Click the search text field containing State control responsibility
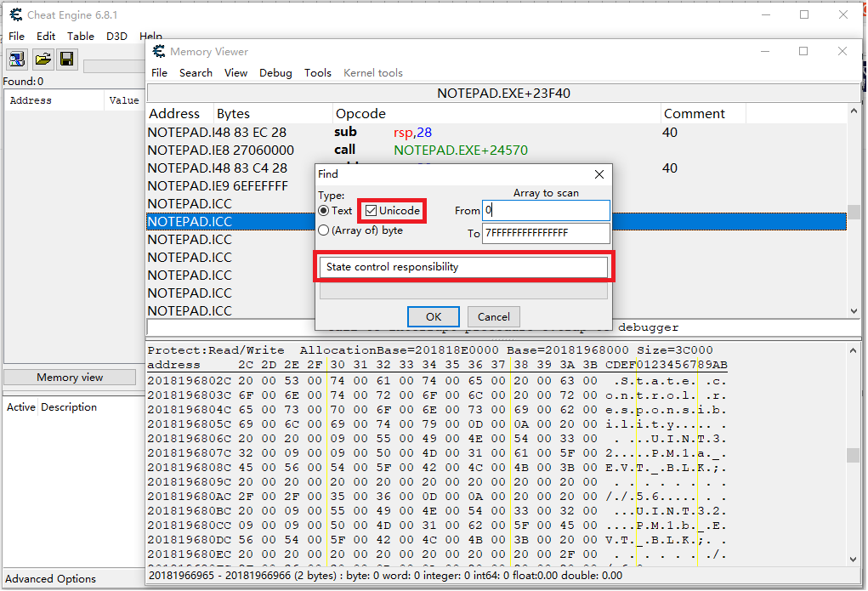 tap(463, 267)
